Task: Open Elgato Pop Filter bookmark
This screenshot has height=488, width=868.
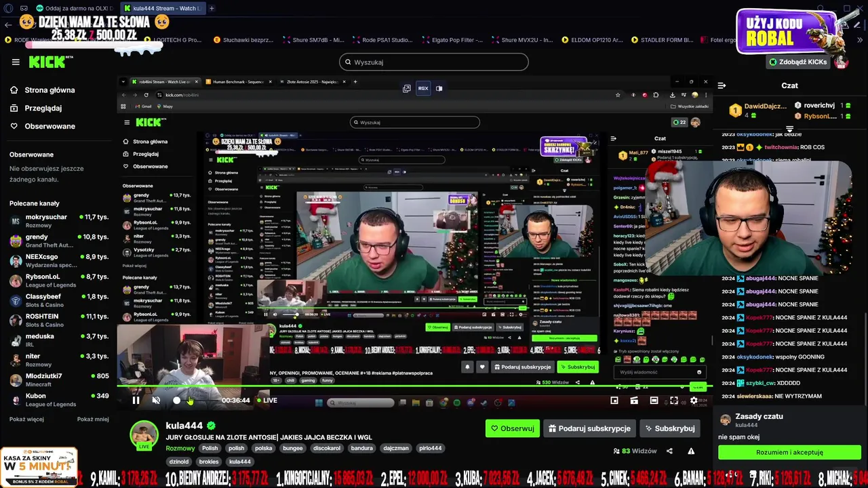Action: click(x=452, y=40)
